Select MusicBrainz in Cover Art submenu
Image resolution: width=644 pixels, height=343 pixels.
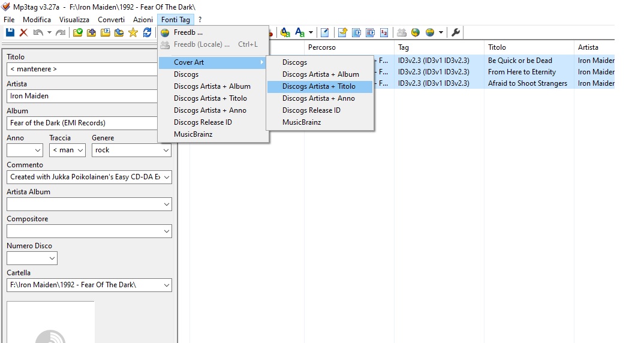(x=320, y=122)
